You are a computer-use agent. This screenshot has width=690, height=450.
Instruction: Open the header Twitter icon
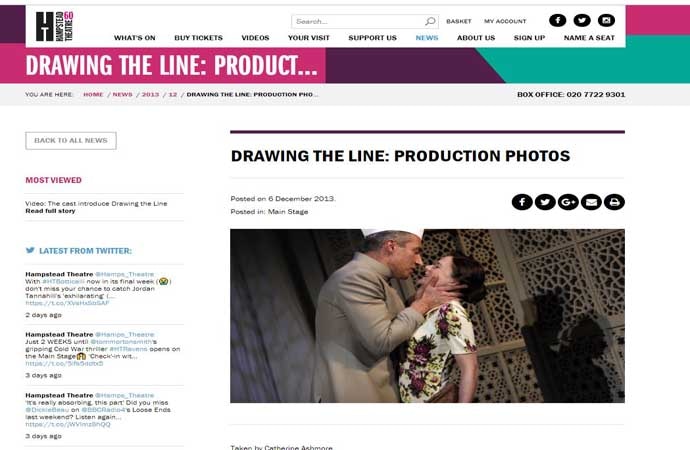point(582,20)
